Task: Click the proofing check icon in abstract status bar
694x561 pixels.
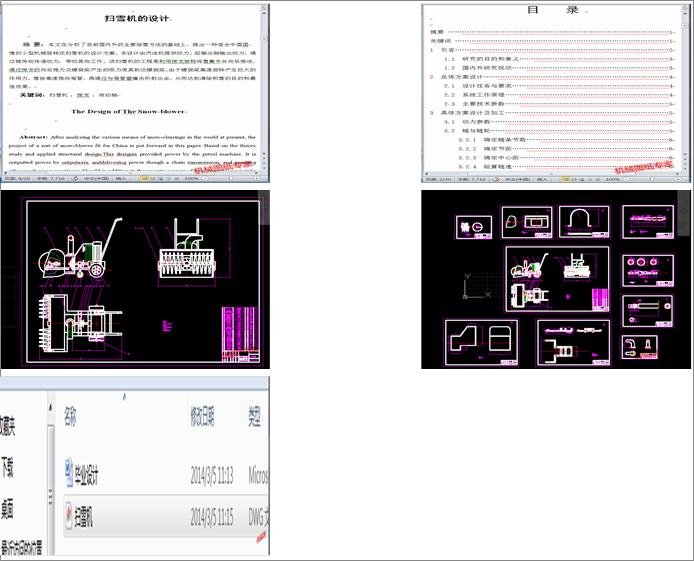Action: [76, 179]
